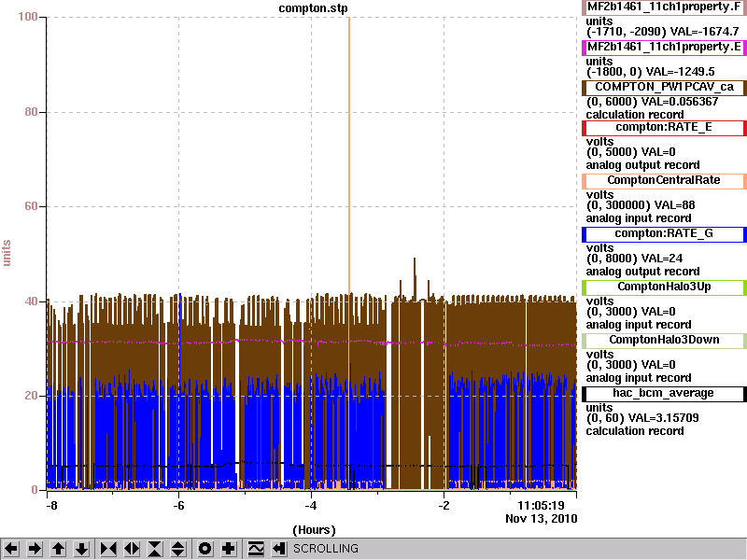
Task: Select the MF2b1461_11ch1property.F curve legend
Action: point(664,7)
